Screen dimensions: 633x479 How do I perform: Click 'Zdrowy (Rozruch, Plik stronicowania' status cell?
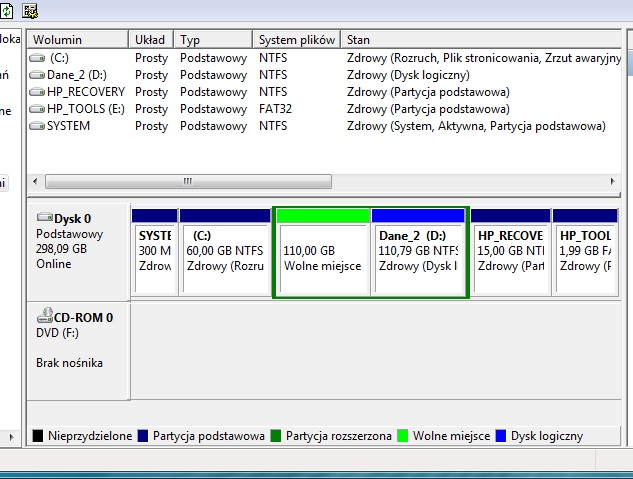(484, 58)
